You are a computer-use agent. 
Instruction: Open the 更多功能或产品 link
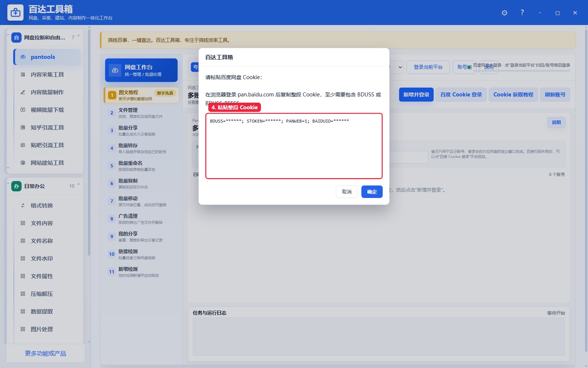tap(46, 354)
